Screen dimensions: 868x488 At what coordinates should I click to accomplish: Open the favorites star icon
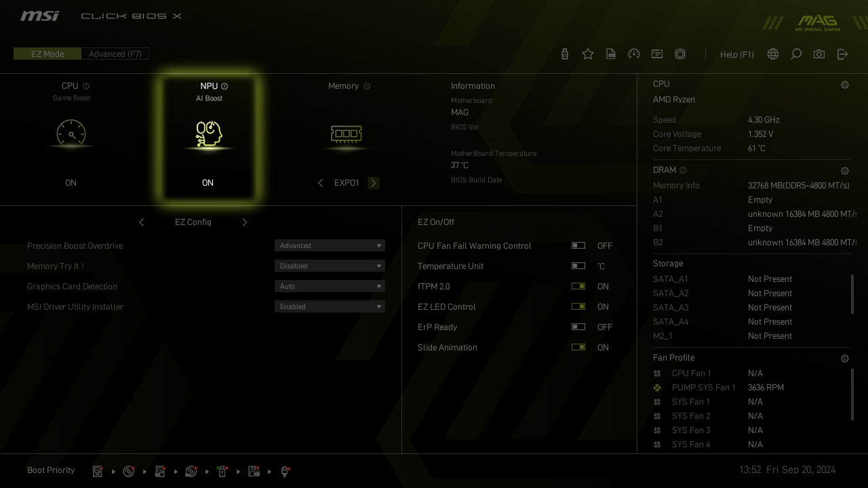(x=588, y=54)
